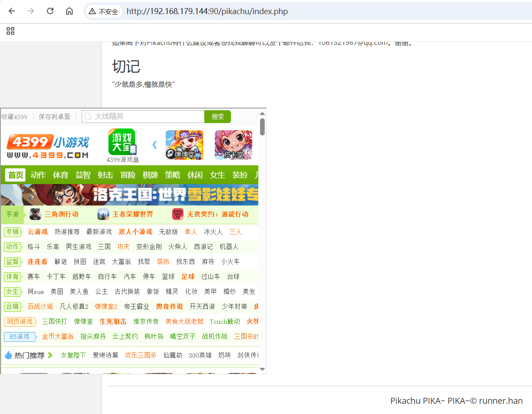Open the 女皇陛下 link

click(73, 355)
